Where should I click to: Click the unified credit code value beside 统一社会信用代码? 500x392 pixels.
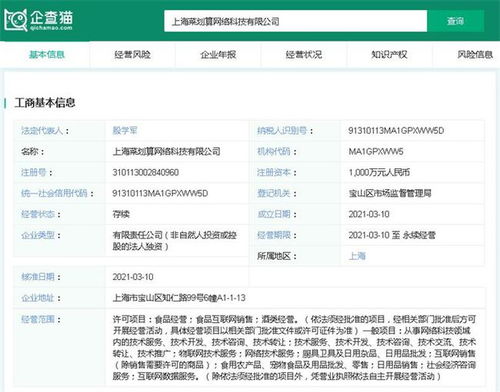160,193
